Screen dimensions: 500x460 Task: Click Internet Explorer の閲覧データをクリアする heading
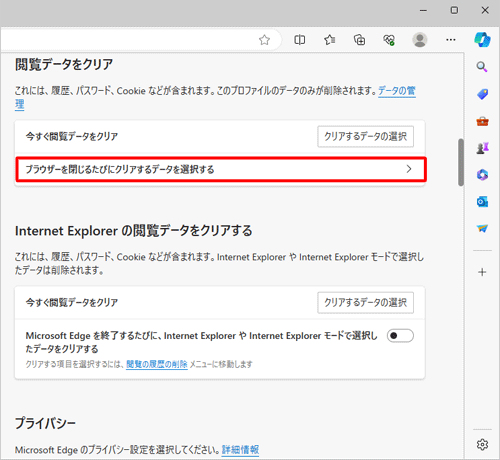(x=134, y=231)
